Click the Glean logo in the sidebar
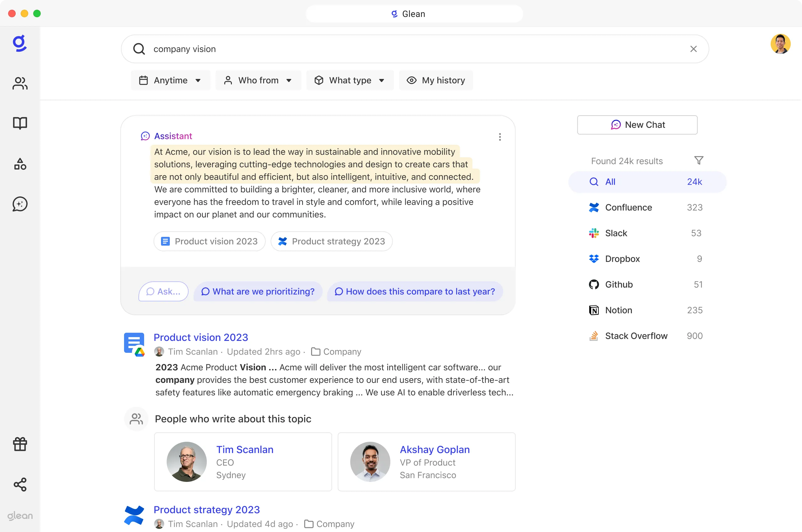 [20, 44]
